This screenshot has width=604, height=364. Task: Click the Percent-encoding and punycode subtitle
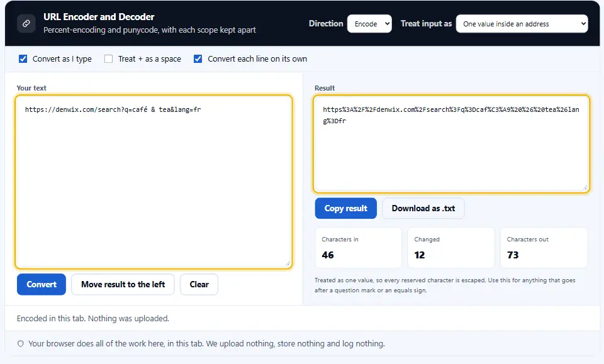pyautogui.click(x=150, y=30)
